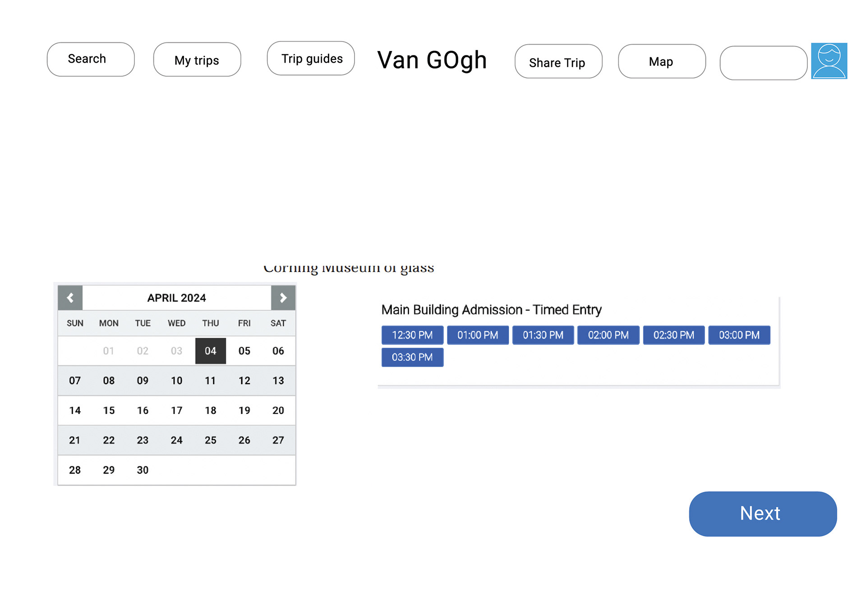Click the disabled date 02
The image size is (866, 616).
click(x=143, y=351)
